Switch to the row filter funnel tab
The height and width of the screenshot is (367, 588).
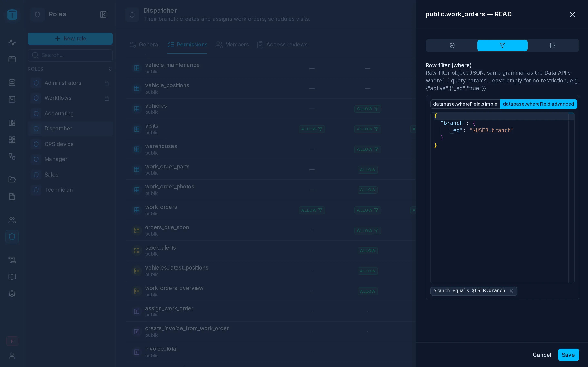pyautogui.click(x=502, y=45)
